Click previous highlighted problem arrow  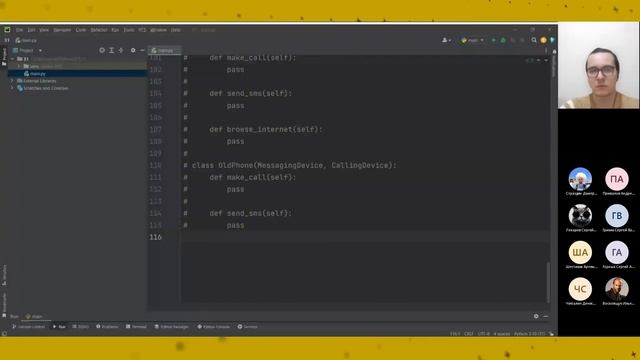[539, 60]
